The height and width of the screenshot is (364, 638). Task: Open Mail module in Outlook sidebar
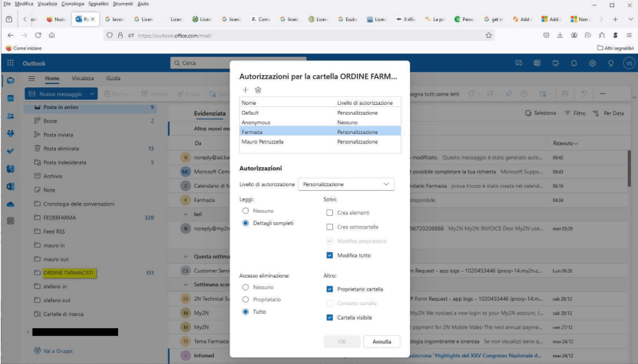tap(11, 81)
